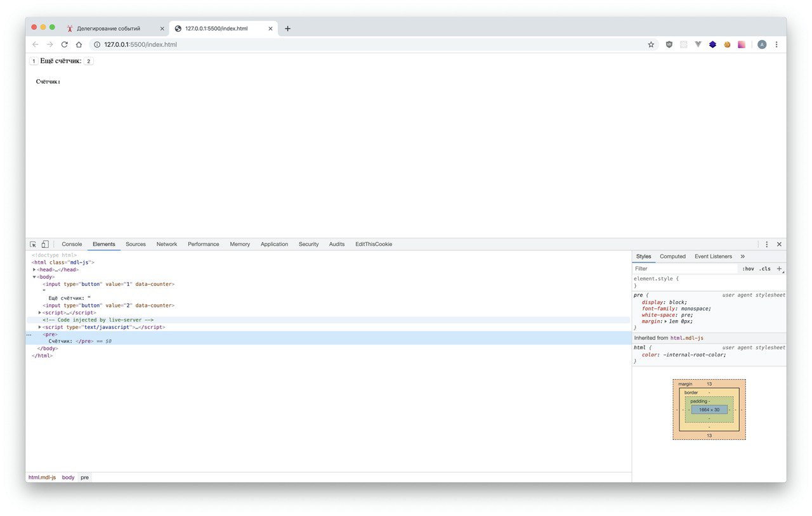812x516 pixels.
Task: Open the Event Listeners pane tab
Action: point(713,256)
